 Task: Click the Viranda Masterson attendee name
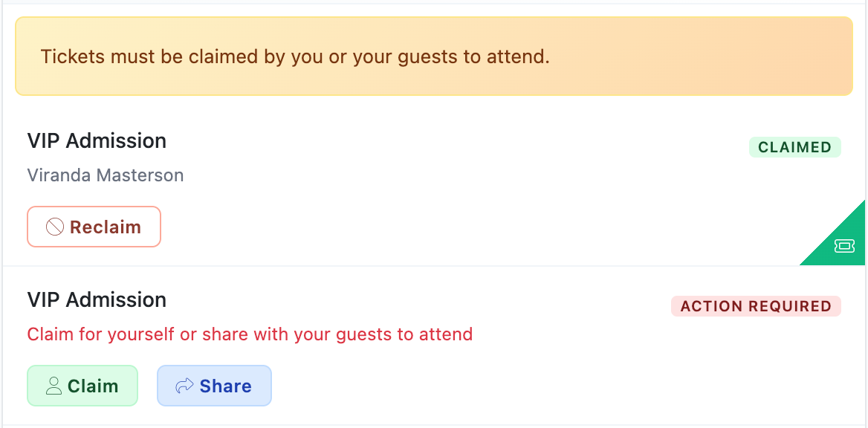tap(106, 175)
